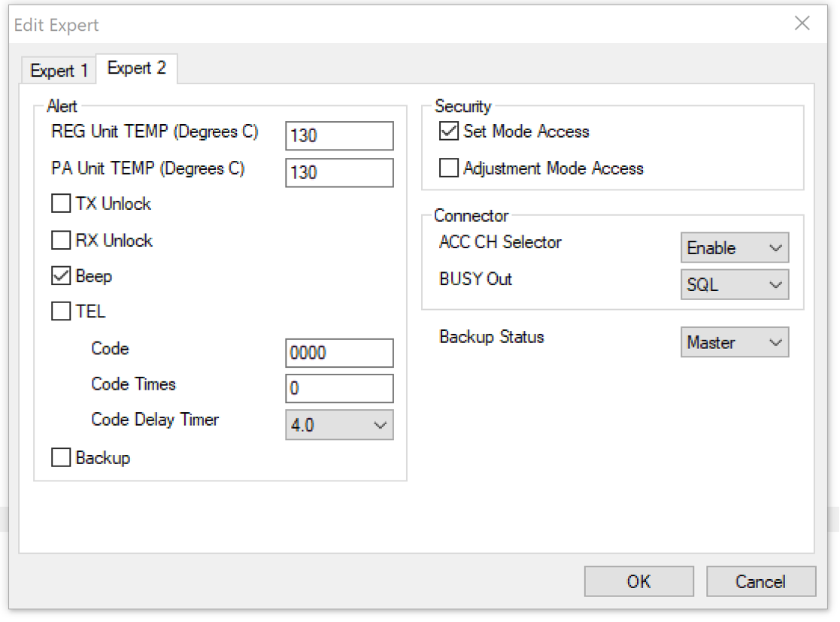Switch to the Expert 1 tab
The height and width of the screenshot is (622, 840).
point(59,71)
